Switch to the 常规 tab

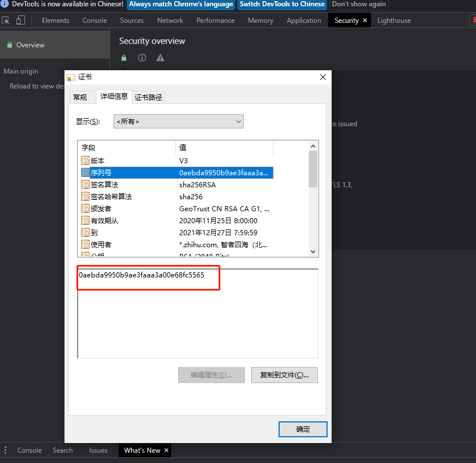click(80, 97)
